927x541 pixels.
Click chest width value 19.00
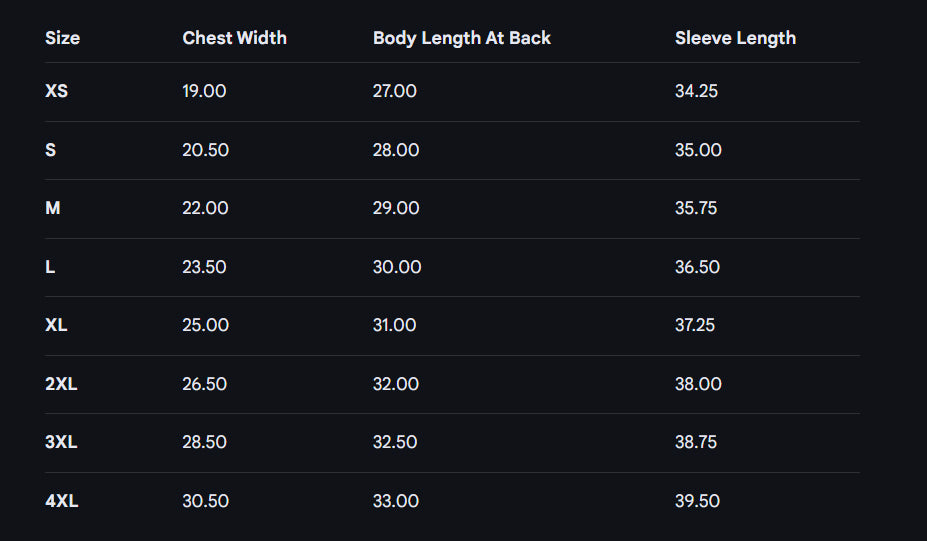click(x=204, y=91)
